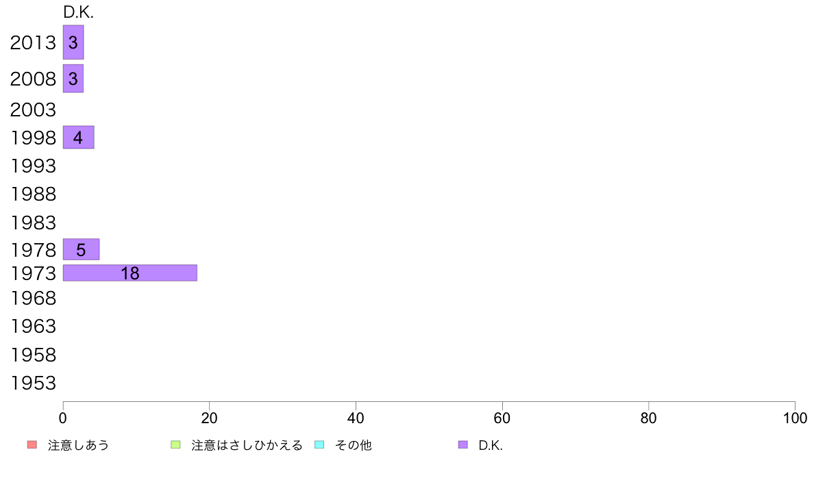814x504 pixels.
Task: Click the red 注意しあう legend swatch
Action: pos(32,445)
